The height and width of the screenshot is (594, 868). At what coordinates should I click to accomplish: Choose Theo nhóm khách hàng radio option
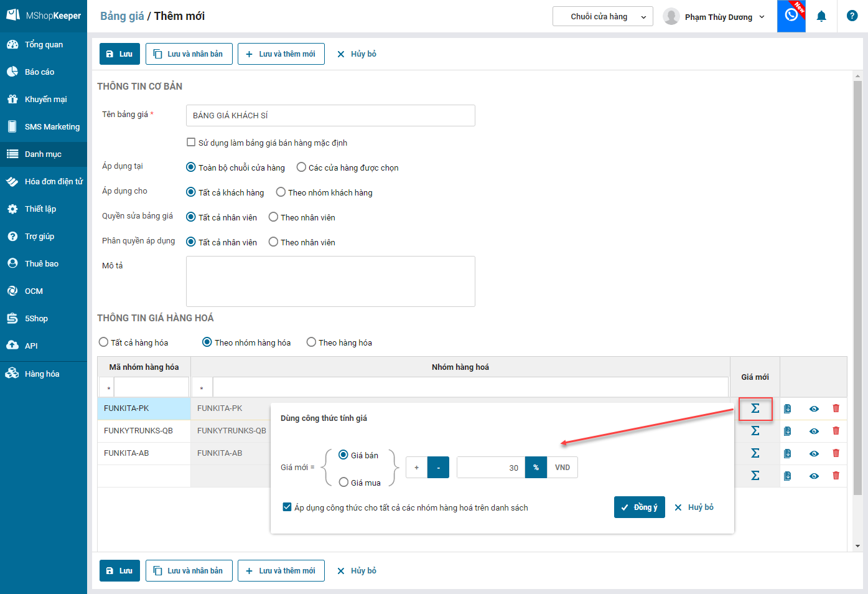pos(281,192)
